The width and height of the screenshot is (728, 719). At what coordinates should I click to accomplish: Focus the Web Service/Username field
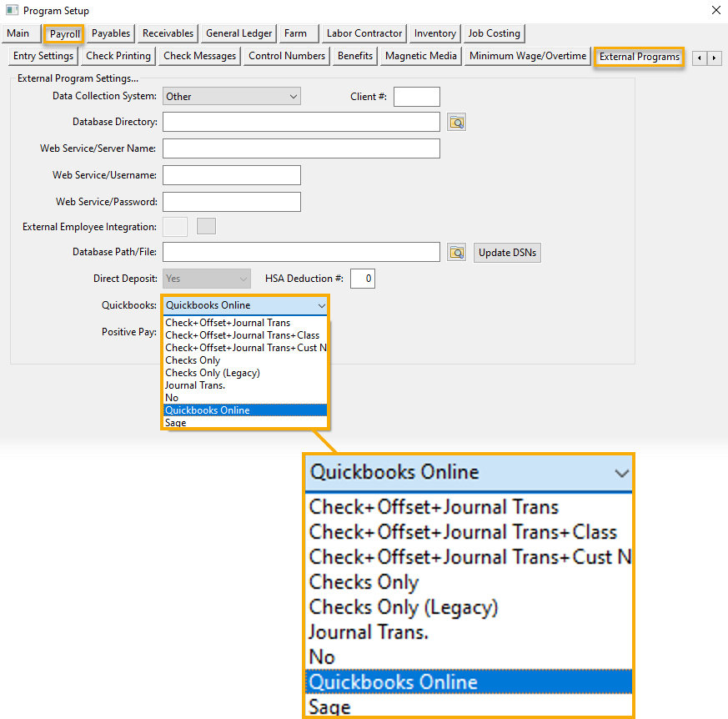coord(232,175)
